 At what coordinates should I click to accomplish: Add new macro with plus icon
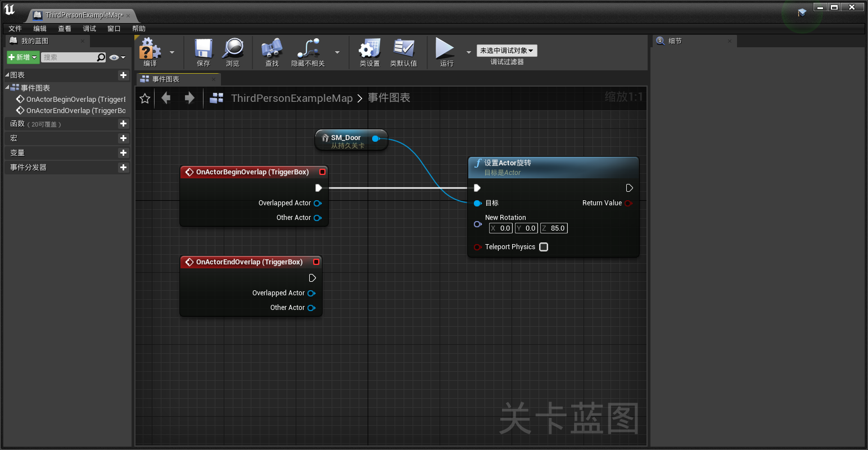click(123, 138)
